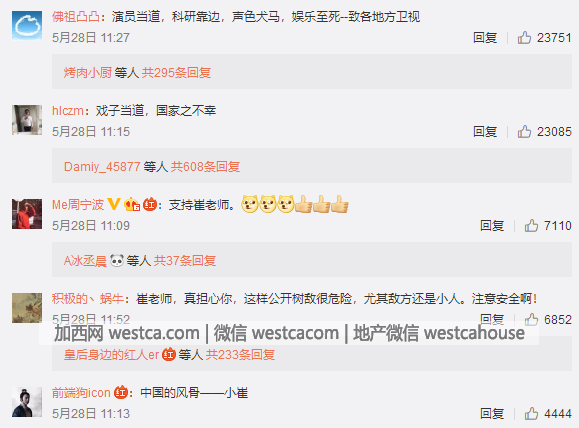
Task: Expand the 共608条回复 replies
Action: coord(205,167)
